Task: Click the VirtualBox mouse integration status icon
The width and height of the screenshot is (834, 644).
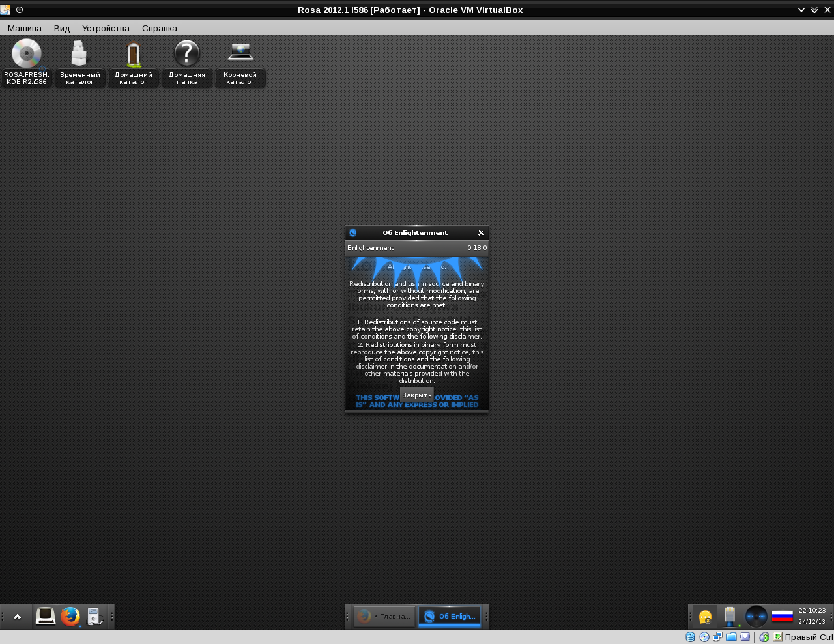Action: 765,637
